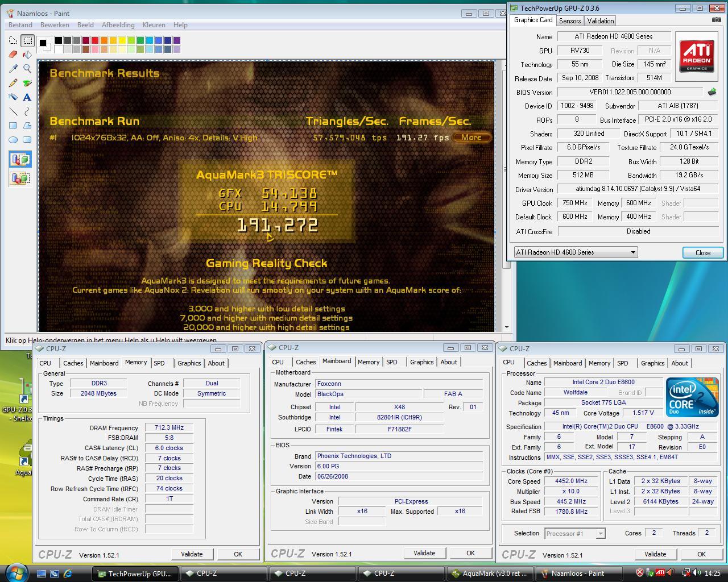Launch Internet Explorer from quick launch
Image resolution: width=728 pixels, height=582 pixels.
tap(68, 573)
